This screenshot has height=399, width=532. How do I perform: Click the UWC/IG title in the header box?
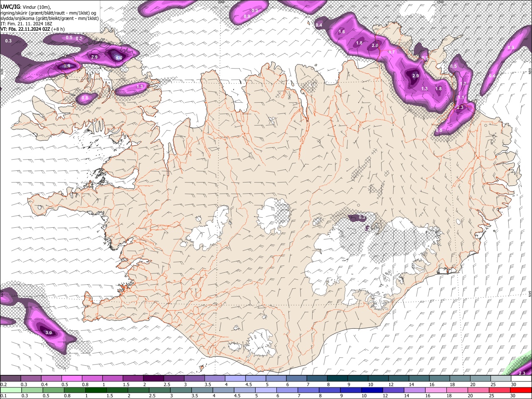10,7
